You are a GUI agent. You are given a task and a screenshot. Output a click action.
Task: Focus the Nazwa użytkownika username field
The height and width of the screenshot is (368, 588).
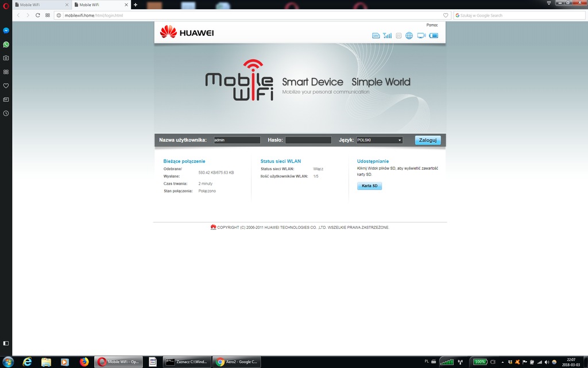pos(237,140)
